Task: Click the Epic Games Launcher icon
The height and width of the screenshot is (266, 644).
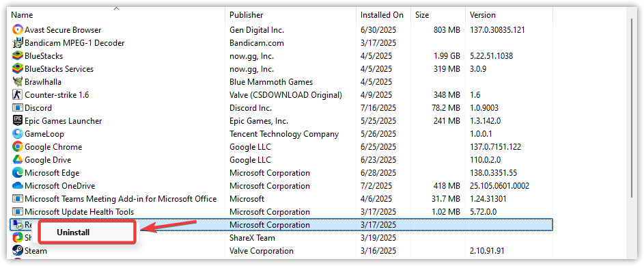Action: point(18,121)
